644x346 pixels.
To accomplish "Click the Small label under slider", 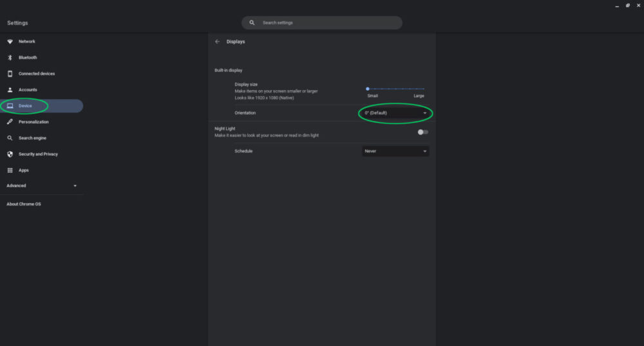I will click(x=372, y=96).
